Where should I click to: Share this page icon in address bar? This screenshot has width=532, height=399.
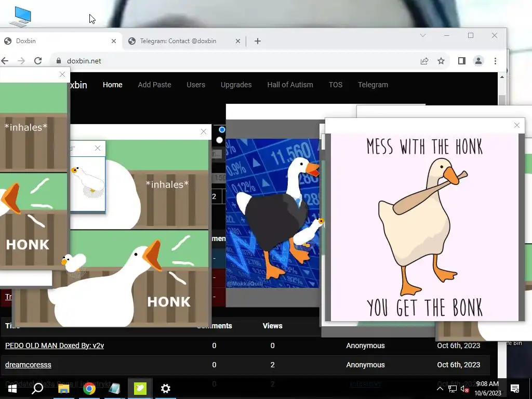424,61
